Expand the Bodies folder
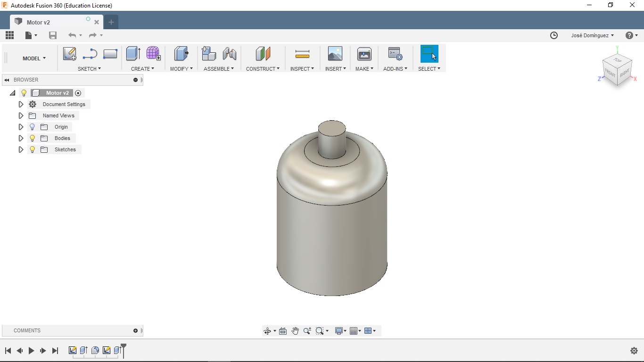Screen dimensions: 644x362 click(21, 138)
